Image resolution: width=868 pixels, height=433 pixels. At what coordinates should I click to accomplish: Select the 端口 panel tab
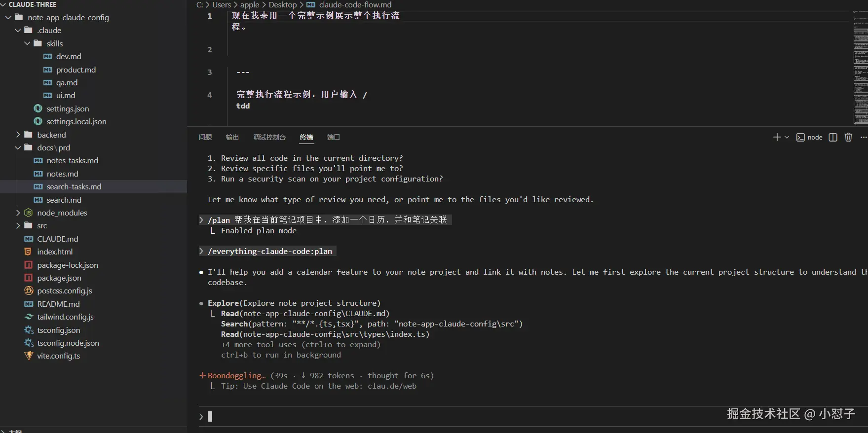click(333, 137)
